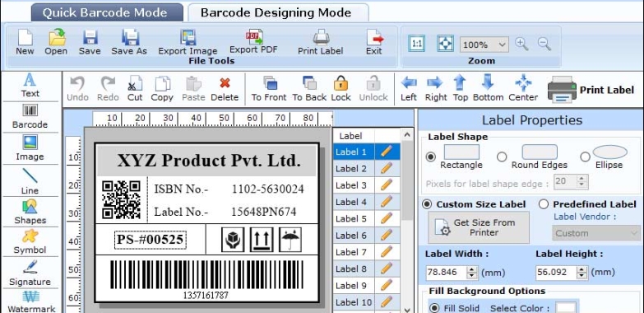Export the label to PDF
This screenshot has width=644, height=313.
coord(254,42)
